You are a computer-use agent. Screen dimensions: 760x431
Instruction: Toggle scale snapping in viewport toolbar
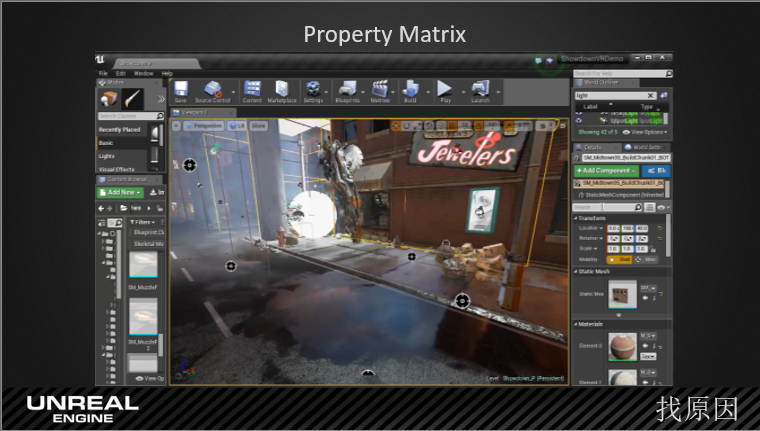(508, 126)
